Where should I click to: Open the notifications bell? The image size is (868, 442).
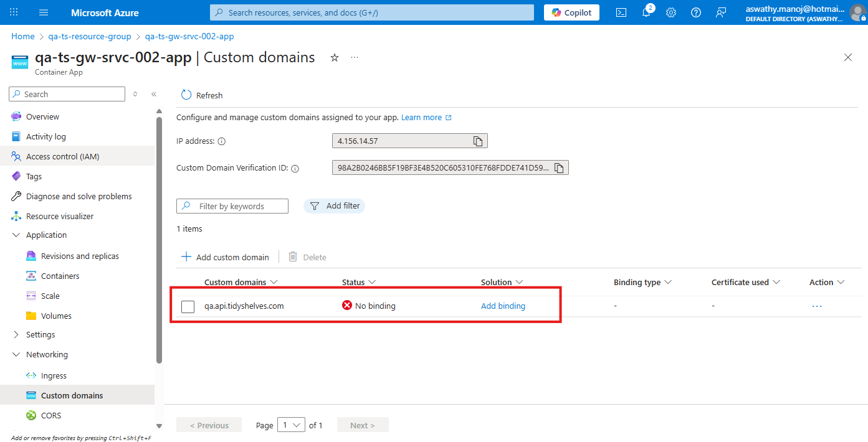[646, 12]
